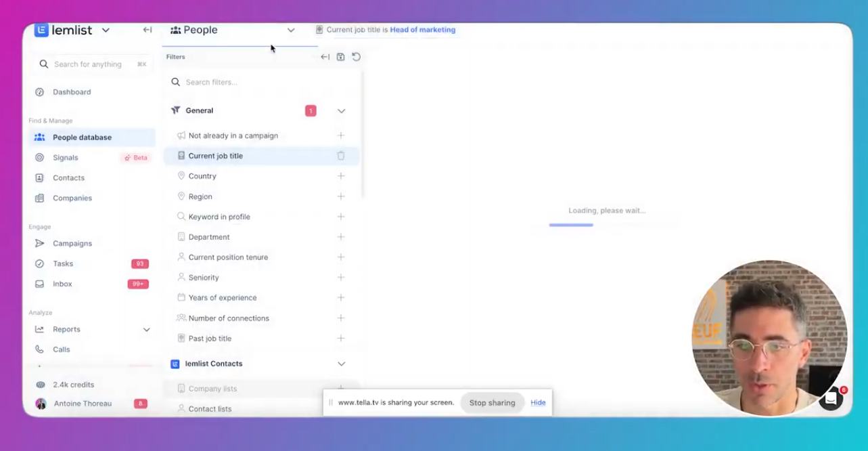
Task: Click the Campaigns paper plane icon
Action: (40, 244)
